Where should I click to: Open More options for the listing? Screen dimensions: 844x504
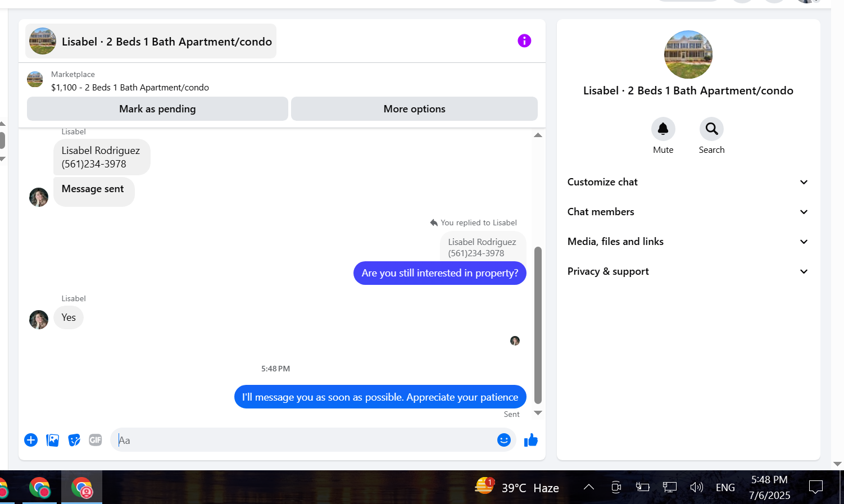[414, 109]
